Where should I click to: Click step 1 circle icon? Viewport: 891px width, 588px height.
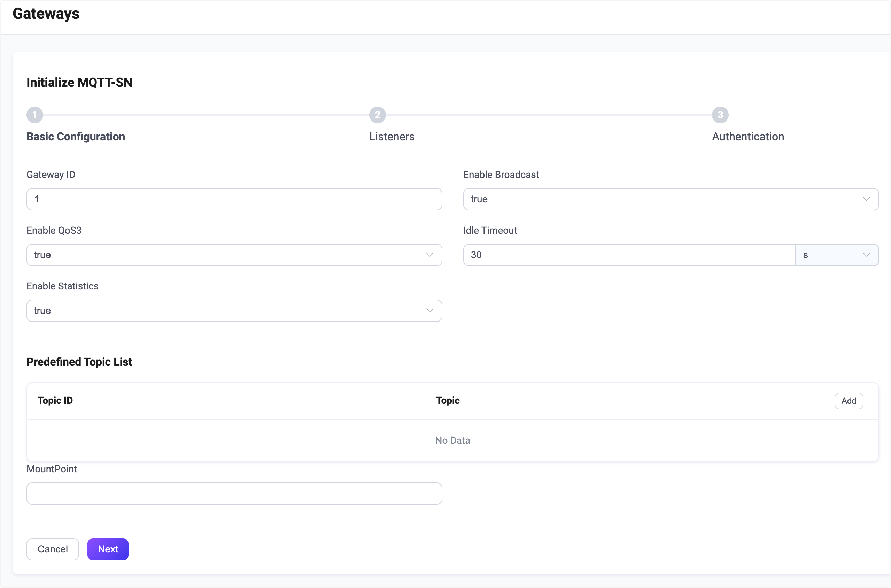pyautogui.click(x=34, y=115)
